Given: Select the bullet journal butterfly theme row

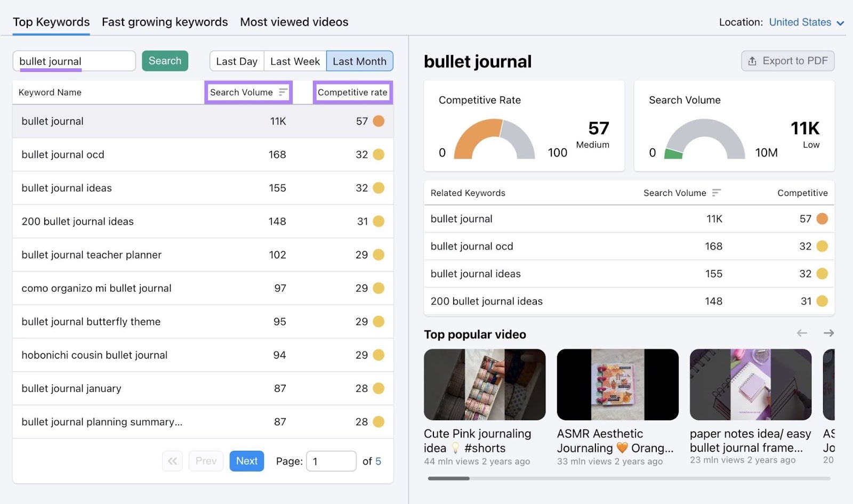Looking at the screenshot, I should [x=203, y=322].
